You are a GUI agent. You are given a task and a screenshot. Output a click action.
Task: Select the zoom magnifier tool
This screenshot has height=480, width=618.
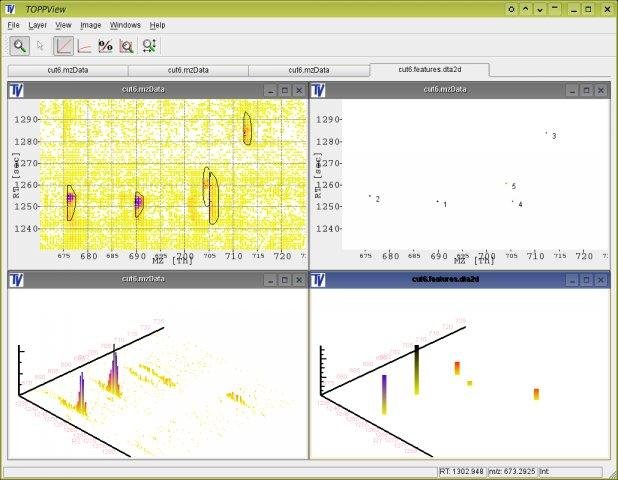pyautogui.click(x=19, y=46)
